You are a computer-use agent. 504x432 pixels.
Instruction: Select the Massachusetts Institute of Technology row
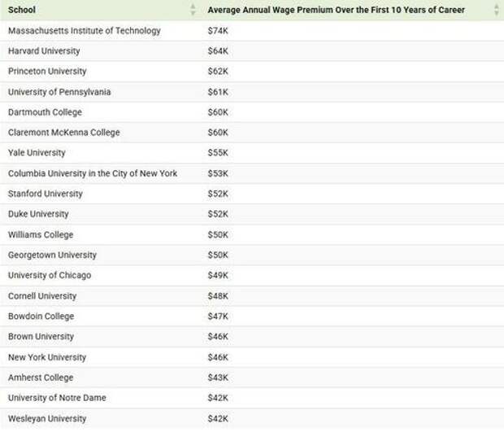pyautogui.click(x=85, y=31)
